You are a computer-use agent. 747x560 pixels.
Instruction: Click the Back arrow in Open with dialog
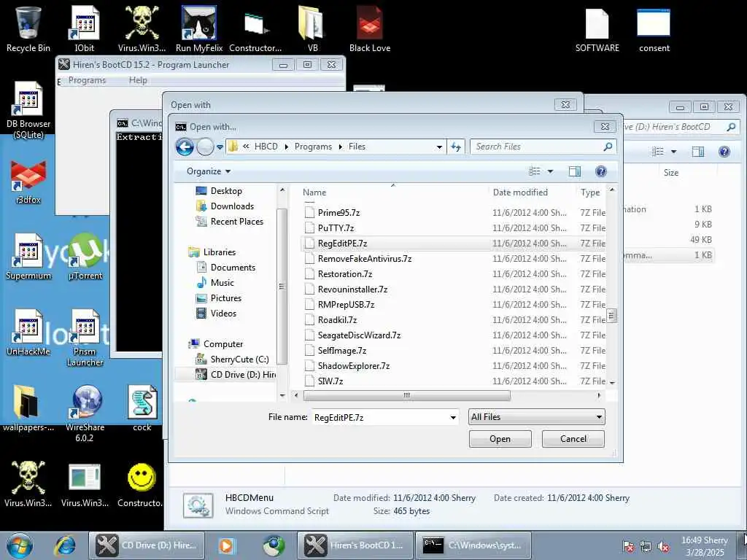(x=185, y=147)
